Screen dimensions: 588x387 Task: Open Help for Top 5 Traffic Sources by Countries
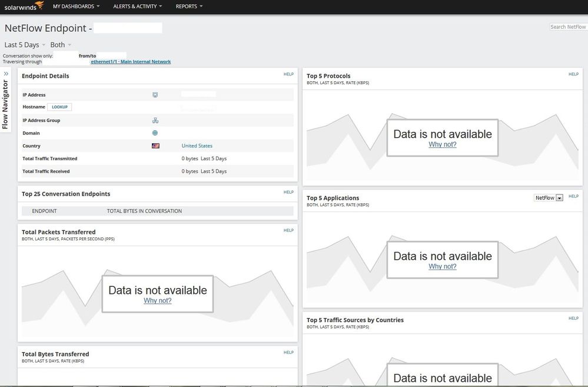(573, 318)
